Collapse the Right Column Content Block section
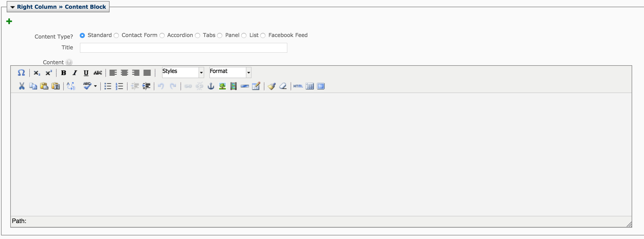Screen dimensions: 644x239 tap(13, 7)
